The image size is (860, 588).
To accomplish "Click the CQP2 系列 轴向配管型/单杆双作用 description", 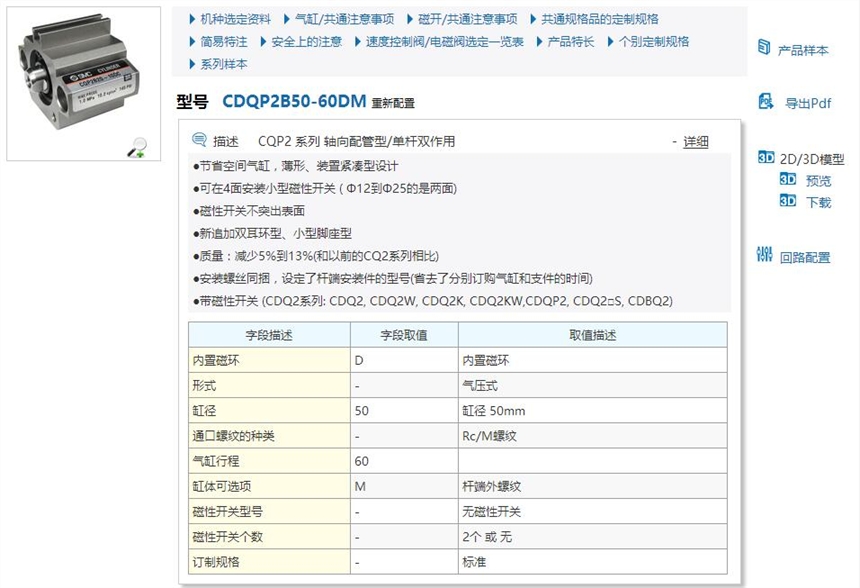I will coord(357,142).
